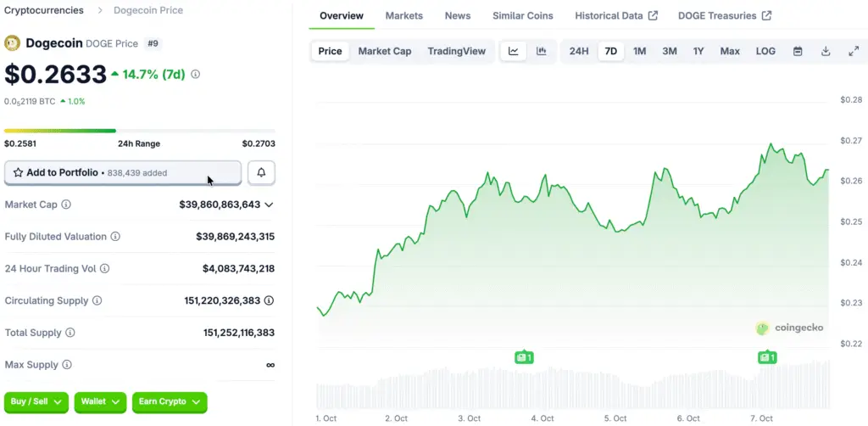Open the calendar date range picker
868x426 pixels.
pos(798,51)
